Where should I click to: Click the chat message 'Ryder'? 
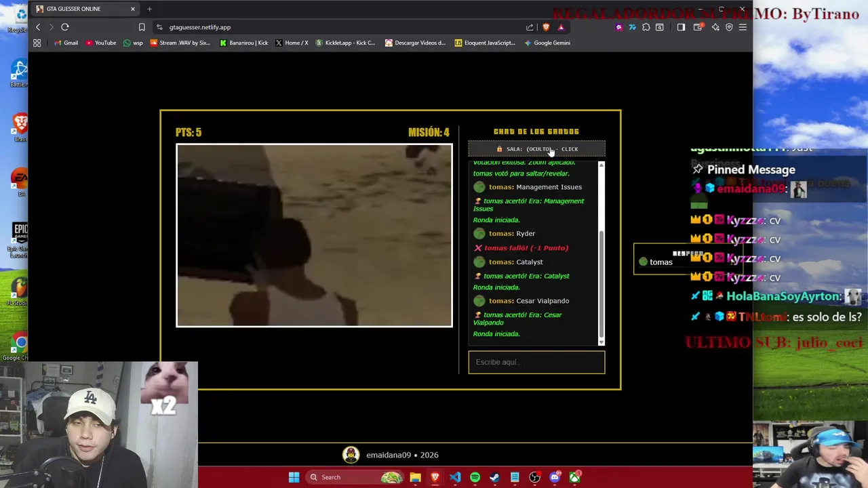click(x=526, y=234)
